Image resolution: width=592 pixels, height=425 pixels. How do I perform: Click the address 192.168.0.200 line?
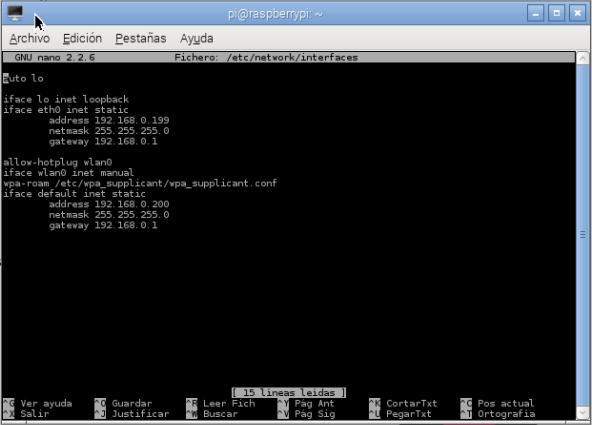(x=109, y=204)
